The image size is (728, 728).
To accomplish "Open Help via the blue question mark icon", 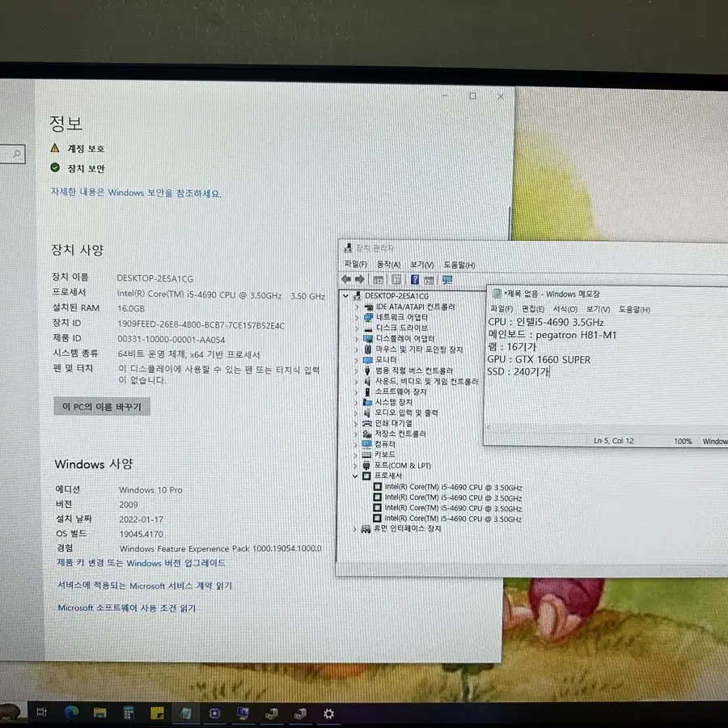I will point(415,280).
